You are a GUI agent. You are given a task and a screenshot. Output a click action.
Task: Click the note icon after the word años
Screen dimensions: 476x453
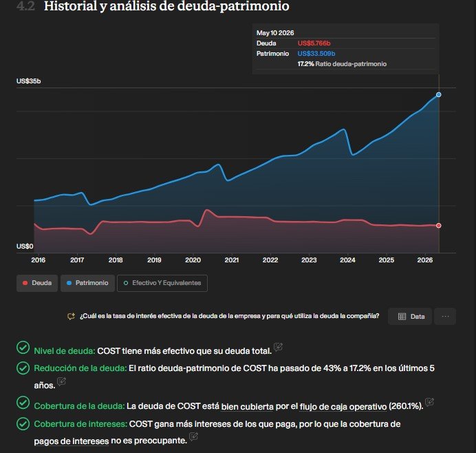point(61,381)
